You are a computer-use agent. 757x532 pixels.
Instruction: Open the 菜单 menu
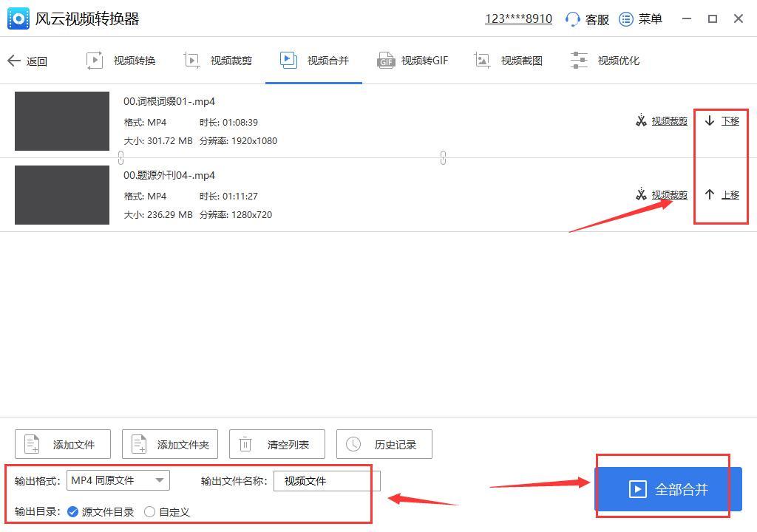pos(651,18)
